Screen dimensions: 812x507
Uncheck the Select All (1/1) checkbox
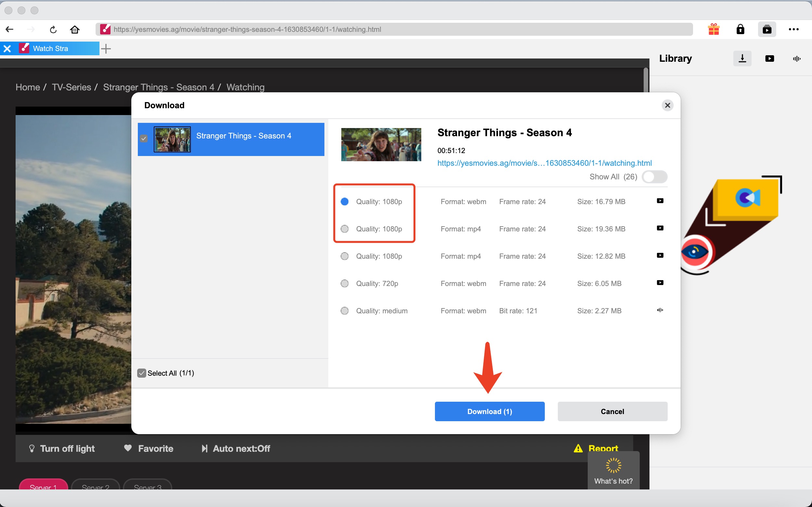tap(141, 373)
